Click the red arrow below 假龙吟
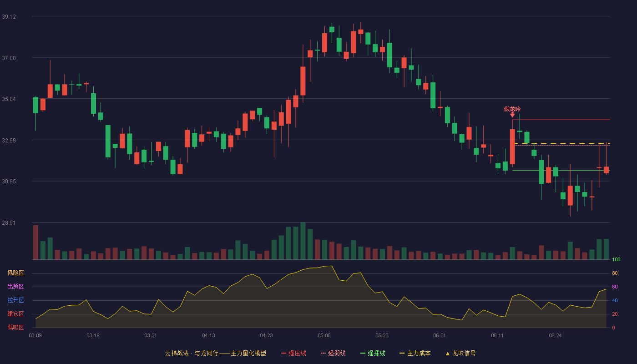637x364 pixels. click(x=512, y=115)
